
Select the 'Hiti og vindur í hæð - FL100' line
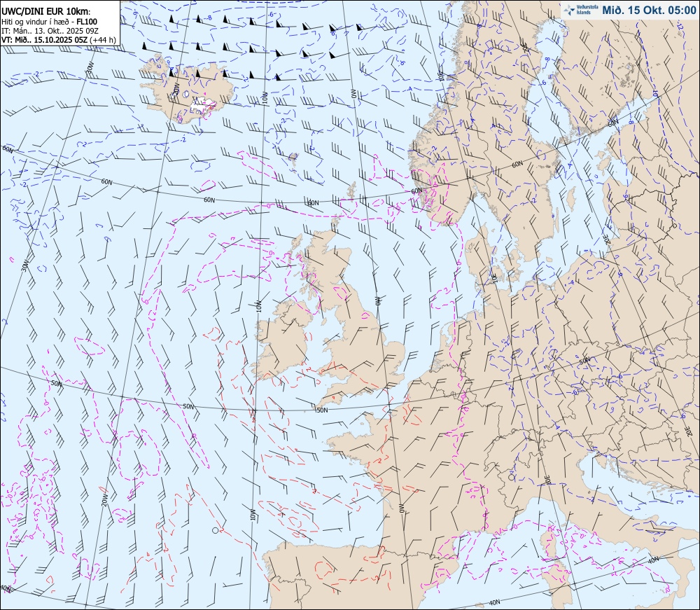click(49, 22)
